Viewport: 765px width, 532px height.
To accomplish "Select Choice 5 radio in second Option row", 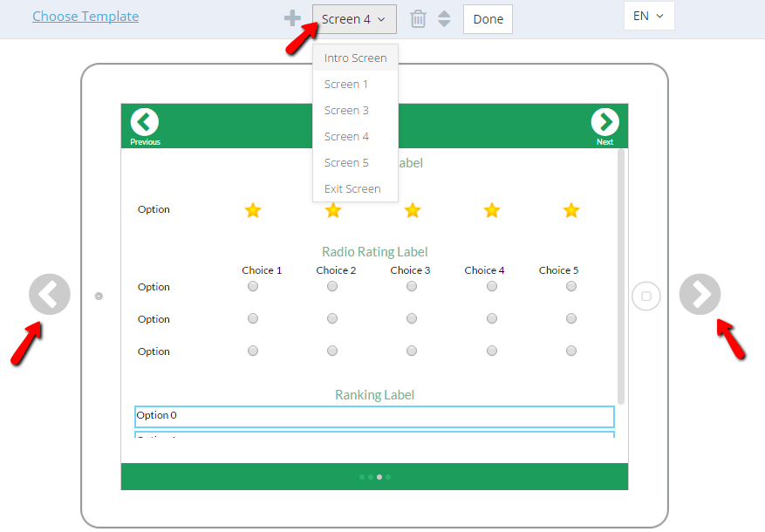I will [571, 318].
